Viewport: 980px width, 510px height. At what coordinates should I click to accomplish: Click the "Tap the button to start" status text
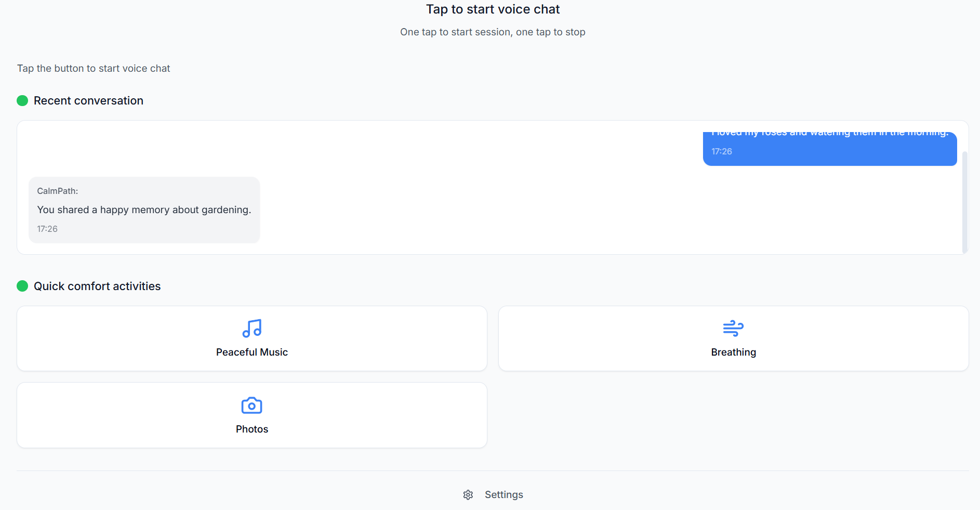click(94, 69)
